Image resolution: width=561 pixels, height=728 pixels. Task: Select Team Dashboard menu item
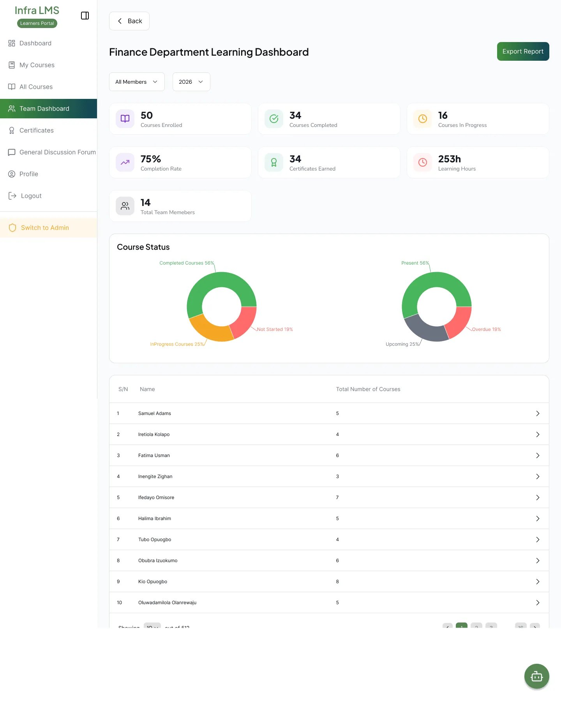48,109
